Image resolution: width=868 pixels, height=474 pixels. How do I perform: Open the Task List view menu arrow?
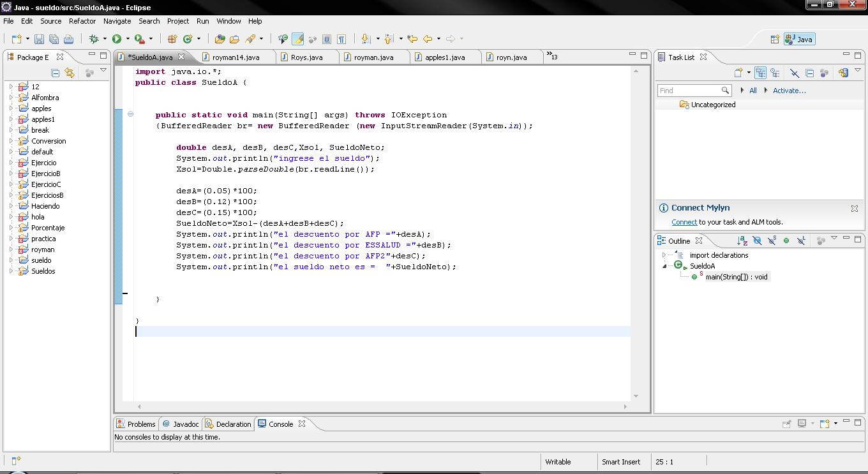pyautogui.click(x=858, y=71)
